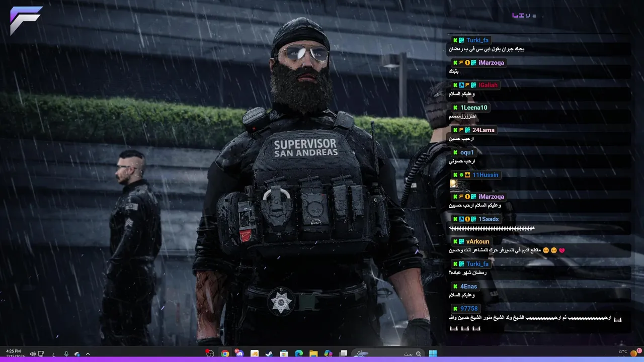Click the username 4Enas in chat
Screen dimensions: 644x362
pos(469,287)
